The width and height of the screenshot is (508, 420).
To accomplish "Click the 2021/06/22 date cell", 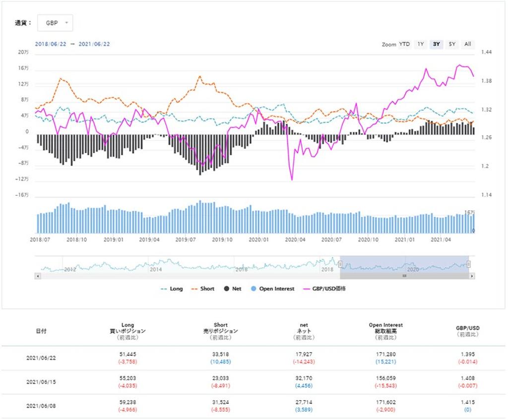I will [x=41, y=358].
